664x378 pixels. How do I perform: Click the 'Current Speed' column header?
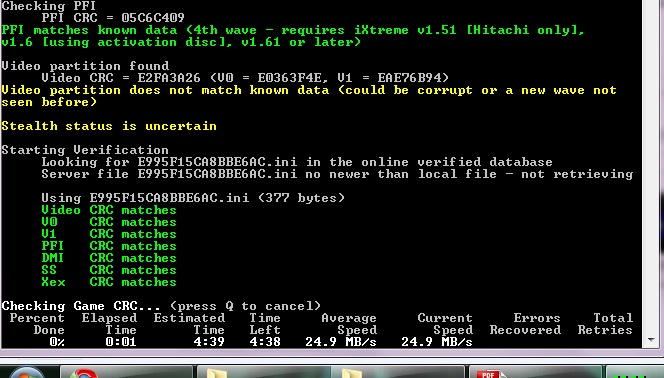(445, 324)
